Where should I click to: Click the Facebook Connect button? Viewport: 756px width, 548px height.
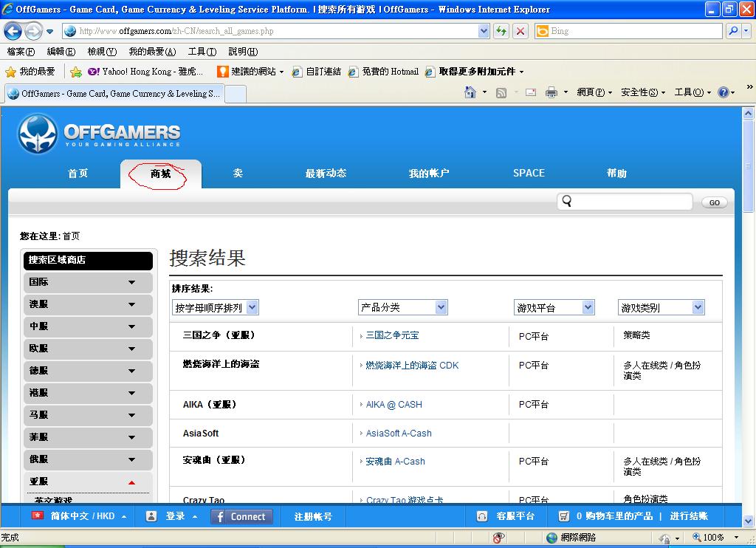[x=241, y=517]
